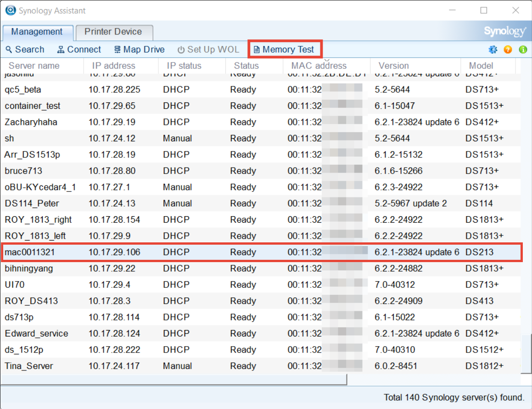Click the Synology Assistant app icon
This screenshot has width=532, height=409.
tap(11, 10)
